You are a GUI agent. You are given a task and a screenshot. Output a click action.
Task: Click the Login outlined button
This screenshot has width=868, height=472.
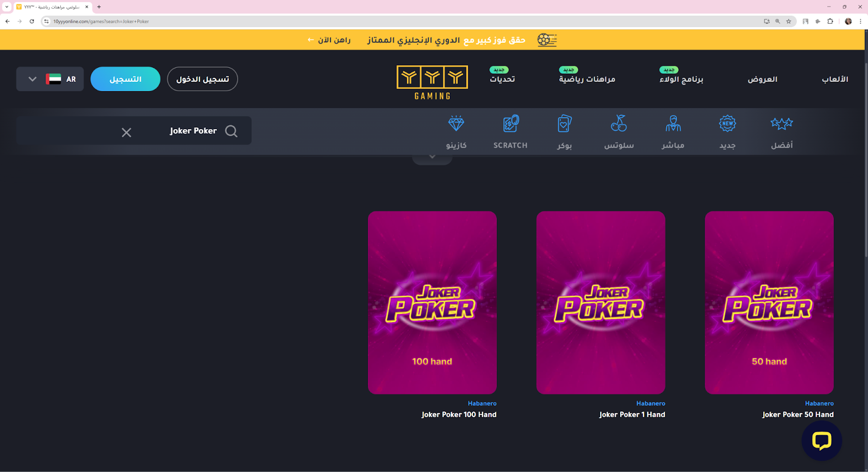(202, 79)
